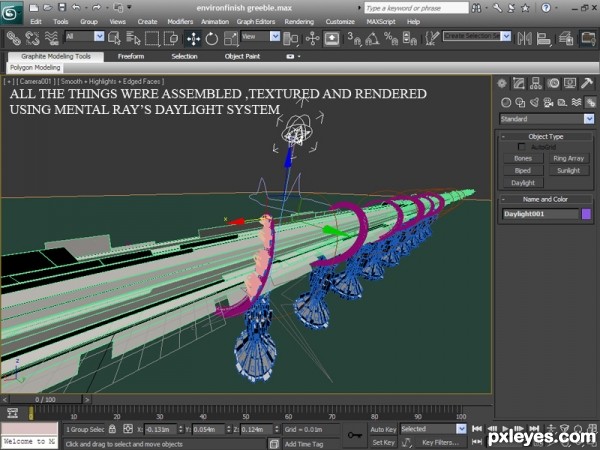Open the Utilities command panel tab
The width and height of the screenshot is (600, 450).
click(587, 83)
